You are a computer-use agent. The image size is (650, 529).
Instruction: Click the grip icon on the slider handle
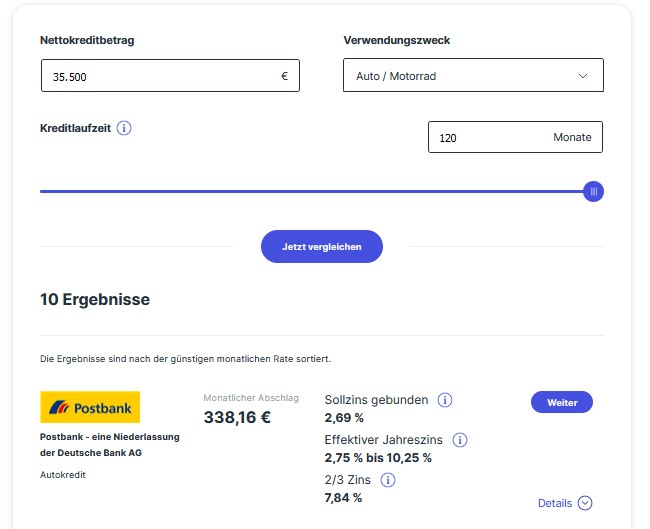594,191
